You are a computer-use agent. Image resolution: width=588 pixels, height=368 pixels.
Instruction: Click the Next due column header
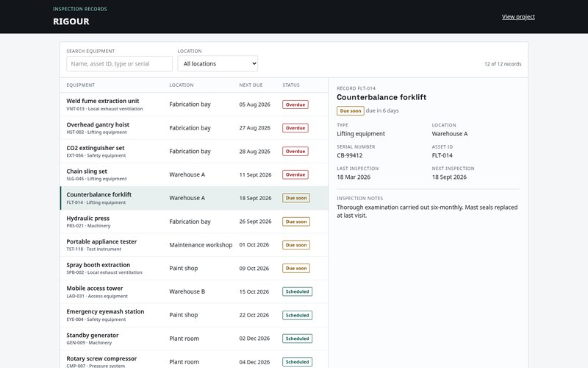[x=251, y=85]
